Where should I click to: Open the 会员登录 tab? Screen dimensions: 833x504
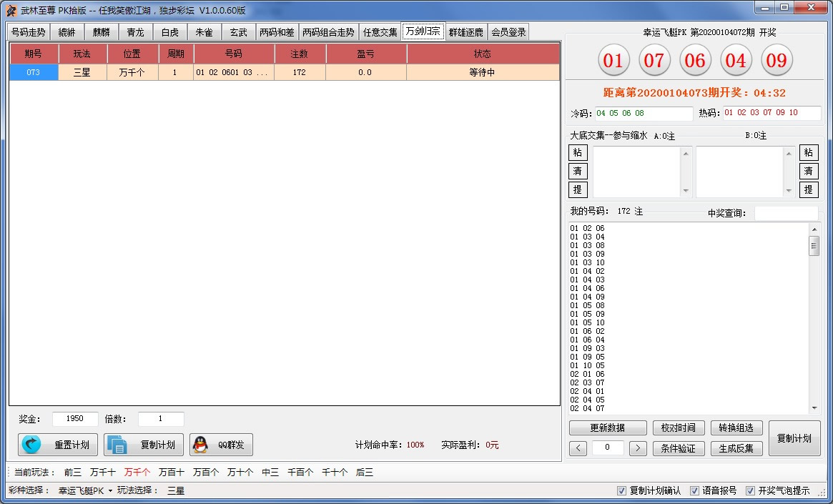click(x=508, y=32)
